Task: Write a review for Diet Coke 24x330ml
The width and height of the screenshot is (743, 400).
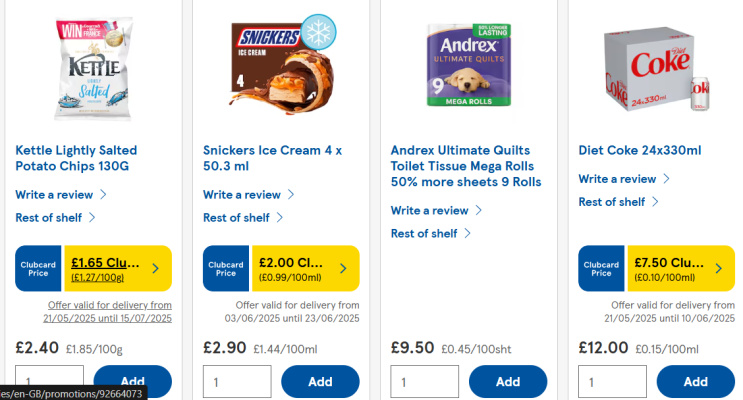Action: [618, 179]
